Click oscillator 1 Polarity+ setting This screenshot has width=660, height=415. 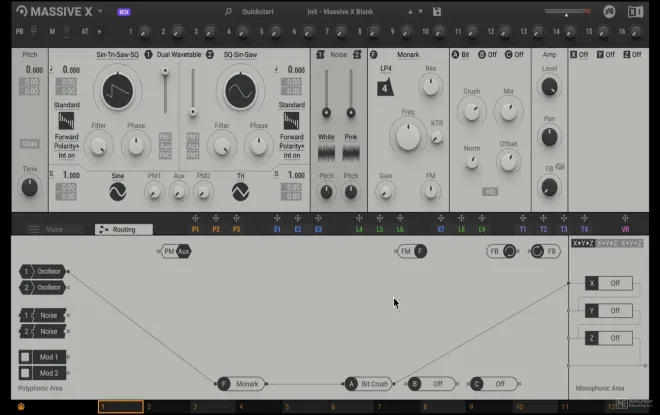point(67,146)
